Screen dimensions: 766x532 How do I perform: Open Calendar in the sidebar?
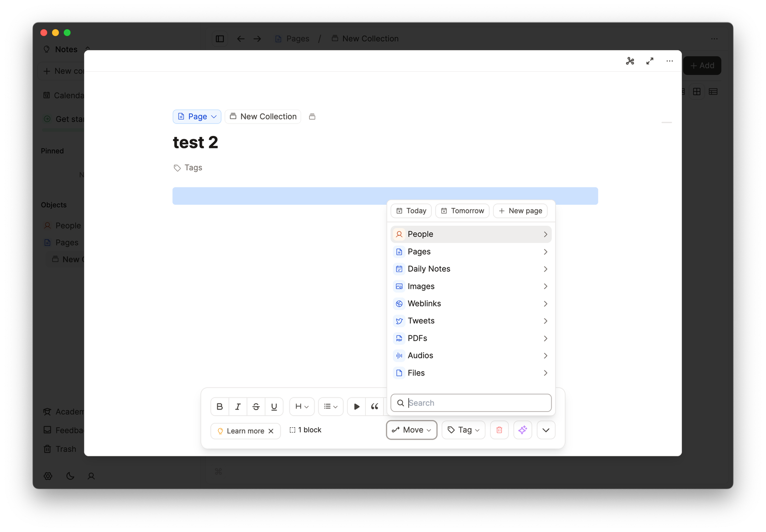(x=64, y=95)
